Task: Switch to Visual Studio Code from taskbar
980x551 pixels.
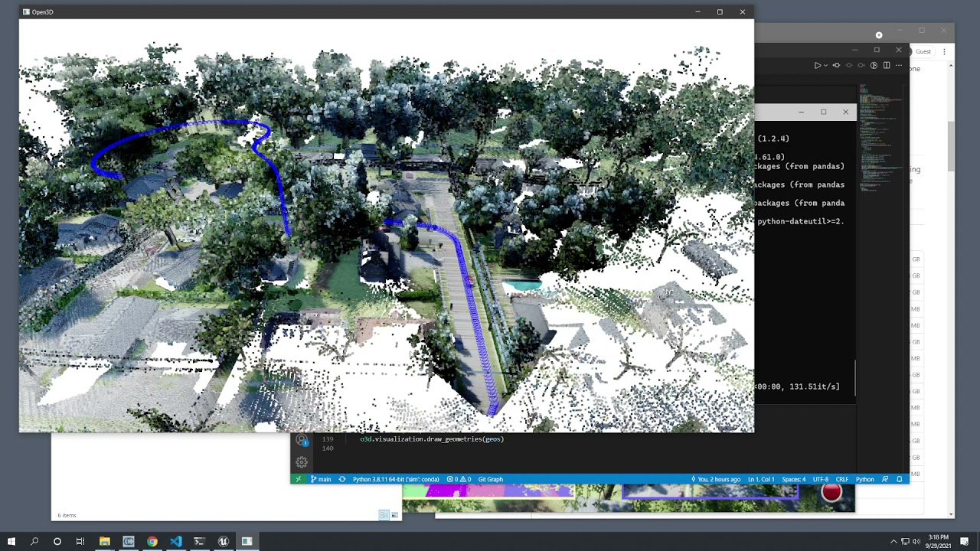Action: (175, 542)
